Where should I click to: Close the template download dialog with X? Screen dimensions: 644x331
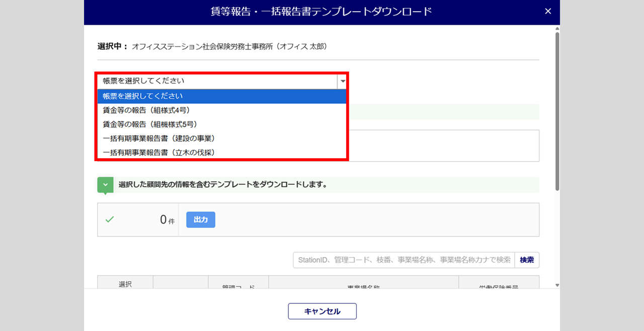click(x=548, y=12)
